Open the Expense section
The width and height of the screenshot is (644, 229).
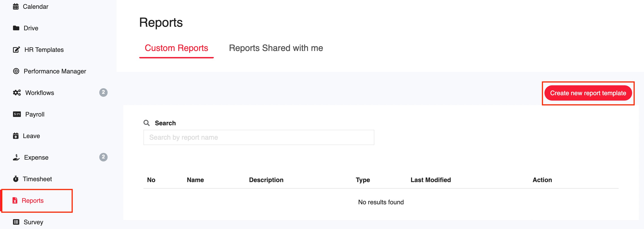(x=36, y=157)
